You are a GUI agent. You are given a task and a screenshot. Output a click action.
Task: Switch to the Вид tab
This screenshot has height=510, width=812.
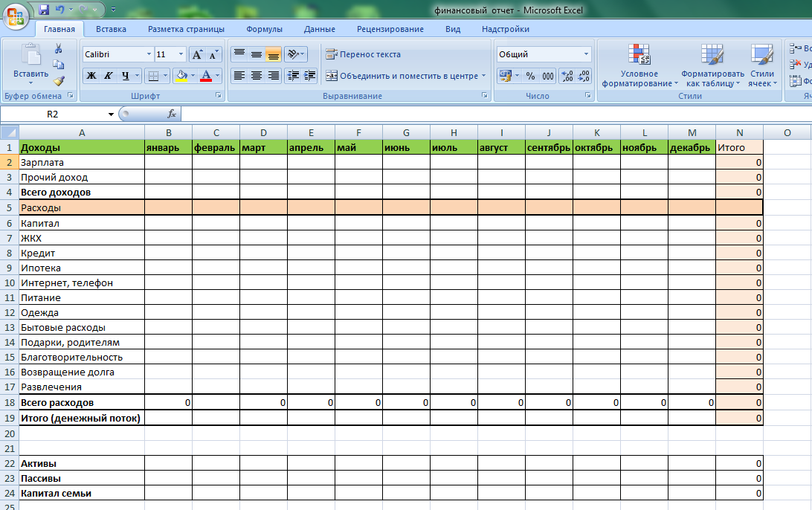(453, 29)
